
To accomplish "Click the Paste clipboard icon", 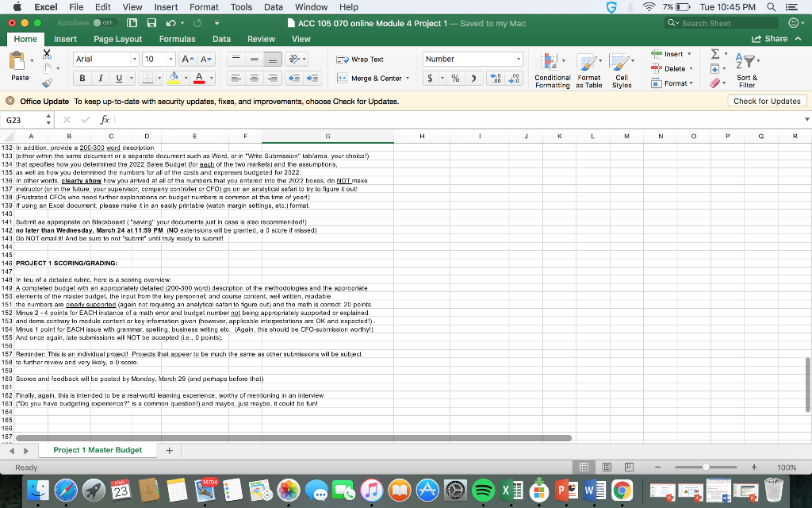I will (x=17, y=60).
